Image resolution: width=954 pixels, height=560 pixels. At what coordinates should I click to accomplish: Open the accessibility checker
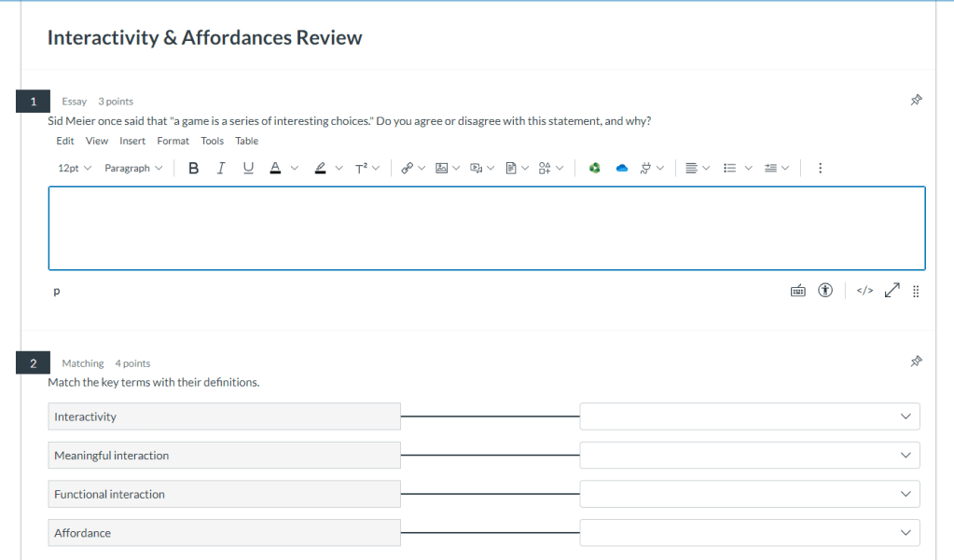tap(824, 291)
